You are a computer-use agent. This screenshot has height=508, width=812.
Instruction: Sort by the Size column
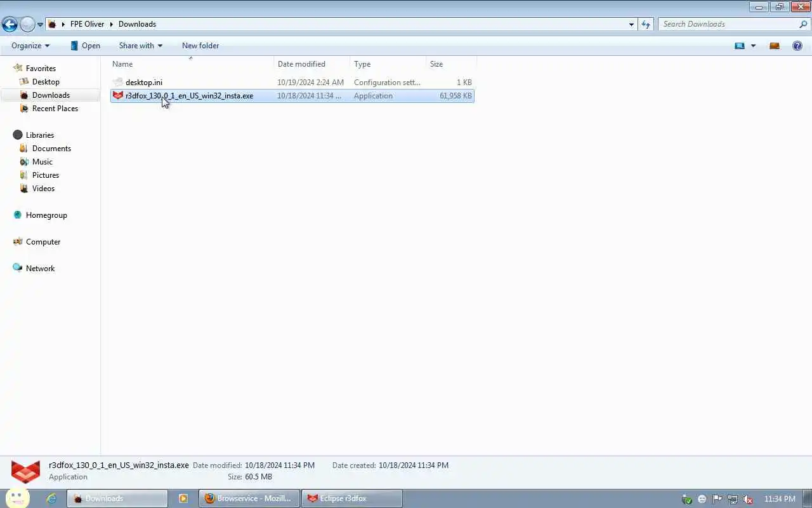coord(451,64)
